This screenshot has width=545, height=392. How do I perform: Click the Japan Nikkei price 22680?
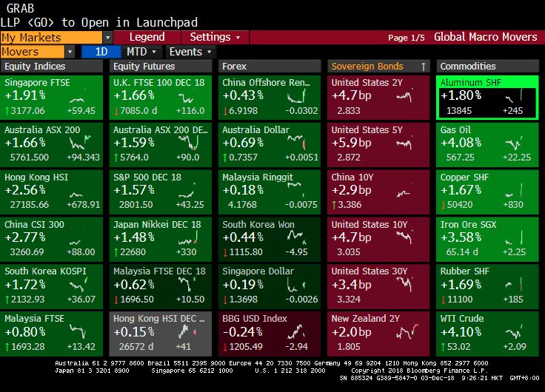point(133,251)
